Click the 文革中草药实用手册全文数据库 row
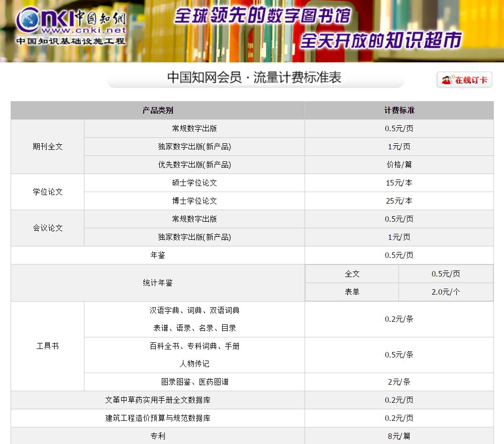504x444 pixels. coord(156,400)
